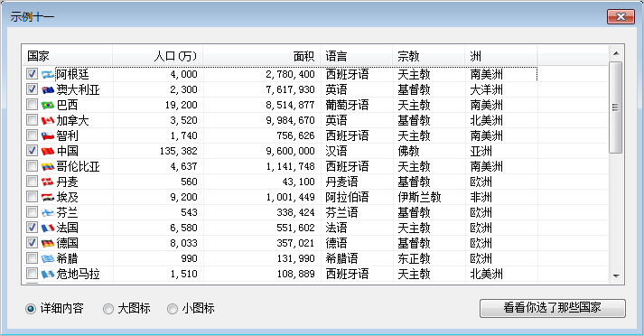The height and width of the screenshot is (336, 644).
Task: Select the Brazil flag icon
Action: (48, 105)
